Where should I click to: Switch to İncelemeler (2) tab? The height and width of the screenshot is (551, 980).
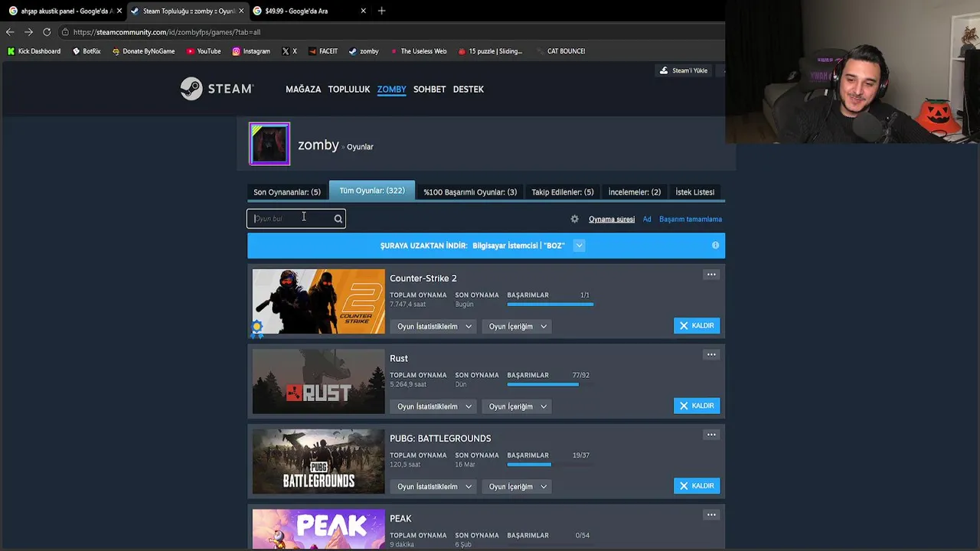coord(635,192)
